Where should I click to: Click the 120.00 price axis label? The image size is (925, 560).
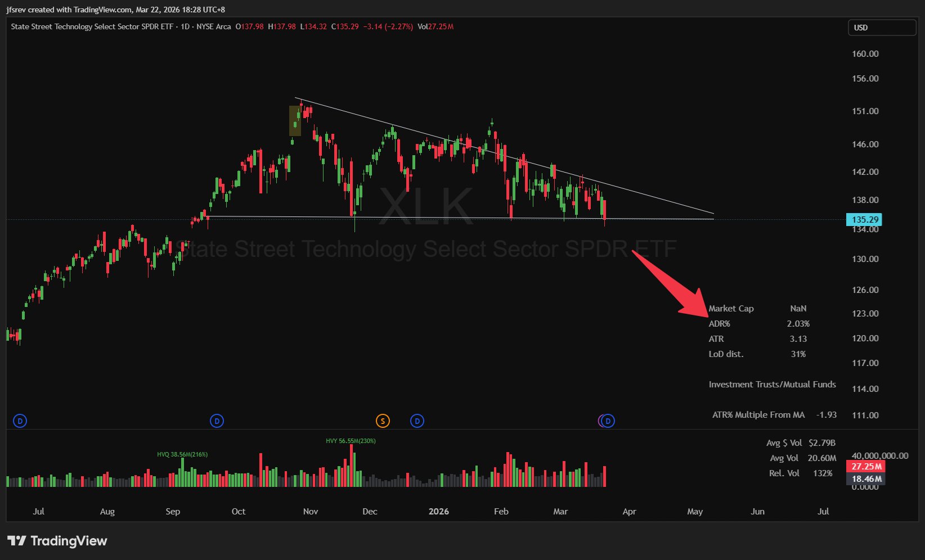[865, 338]
